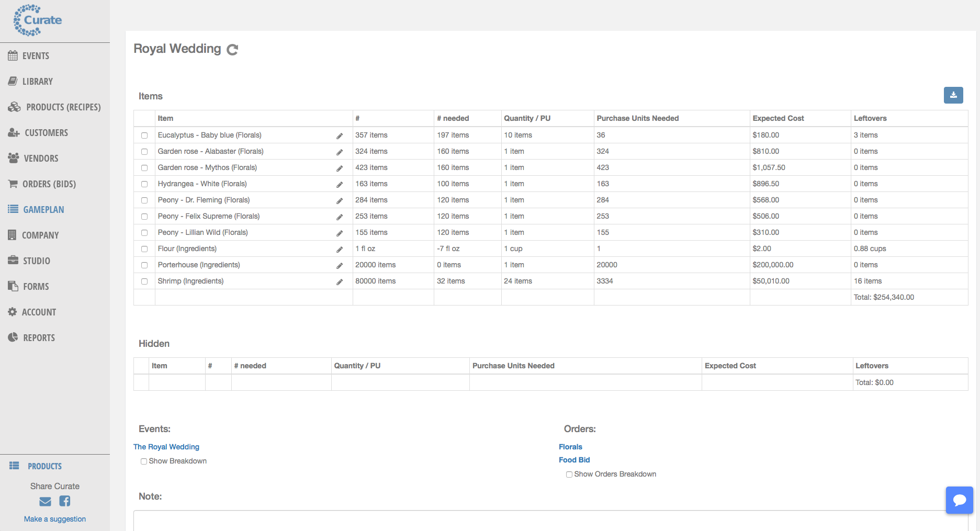This screenshot has height=531, width=980.
Task: Share Curate on Facebook icon
Action: click(65, 501)
